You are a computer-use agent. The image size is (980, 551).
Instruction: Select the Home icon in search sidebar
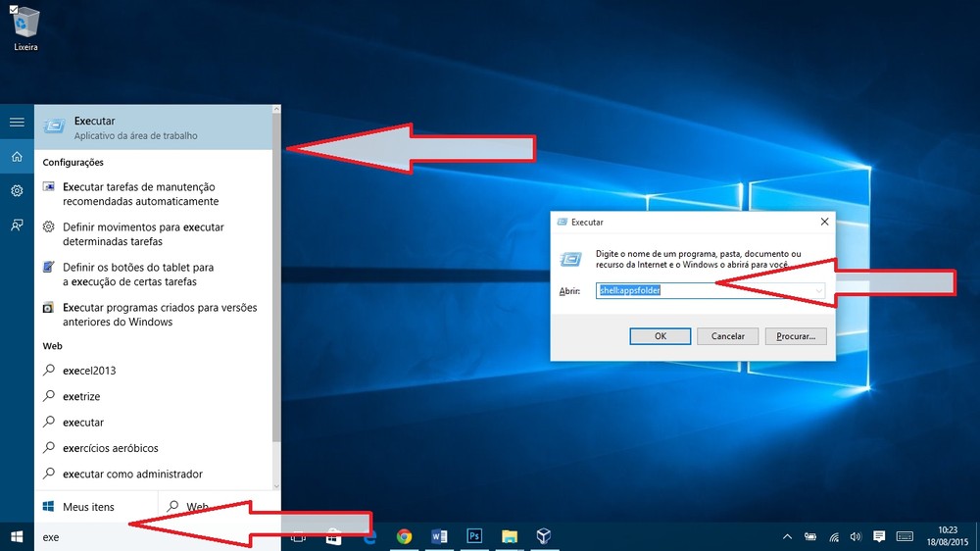[17, 156]
